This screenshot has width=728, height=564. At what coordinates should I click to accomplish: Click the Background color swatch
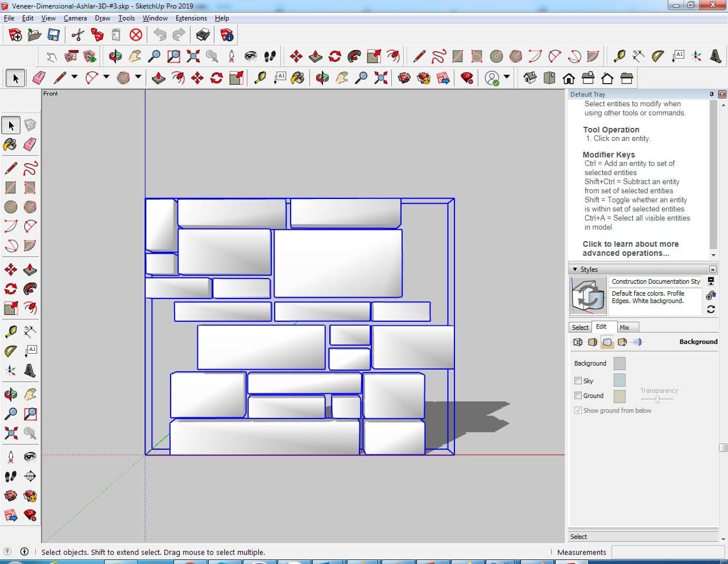(619, 363)
